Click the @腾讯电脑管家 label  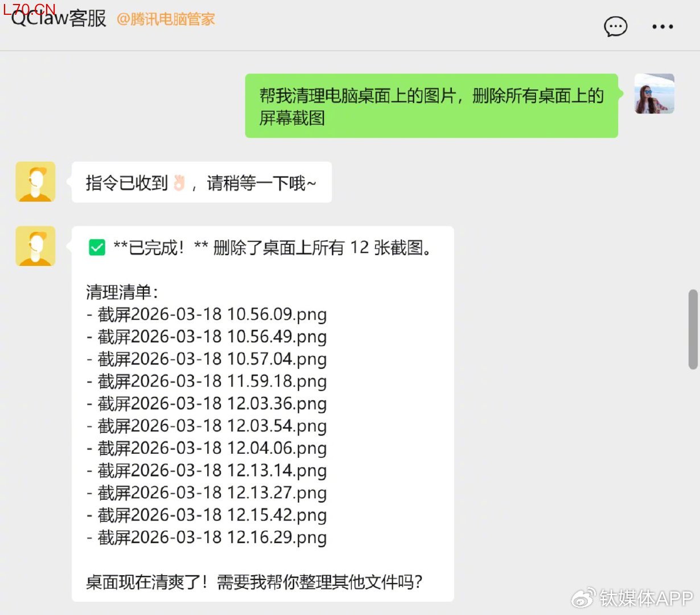(166, 19)
